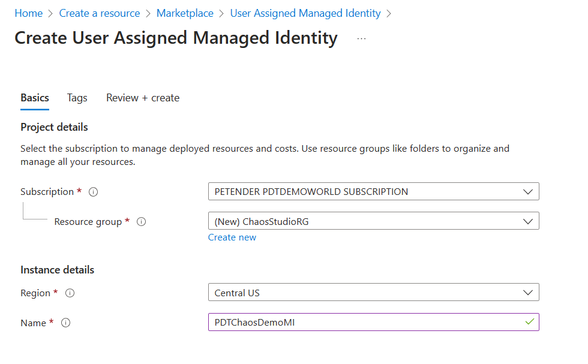Click User Assigned Managed Identity breadcrumb
Screen dimensions: 588x364
coord(305,13)
